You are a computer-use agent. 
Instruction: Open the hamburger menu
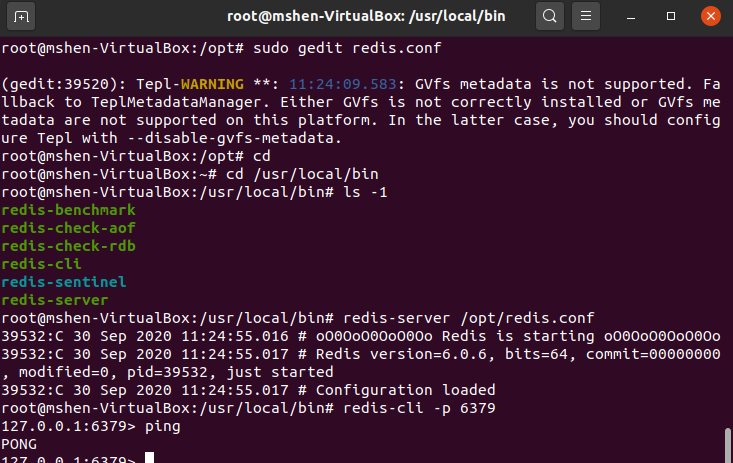587,16
